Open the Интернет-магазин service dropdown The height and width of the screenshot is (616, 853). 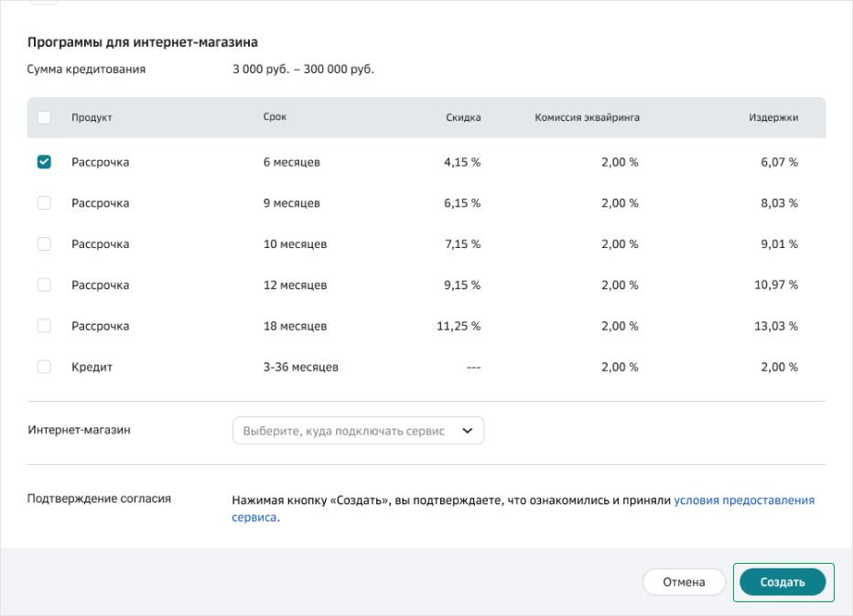pyautogui.click(x=358, y=430)
